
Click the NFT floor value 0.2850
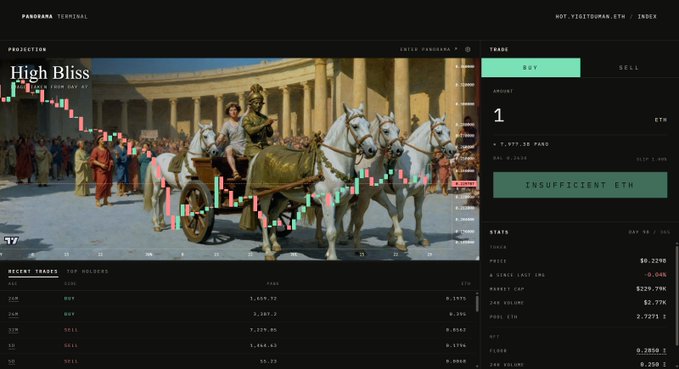648,350
